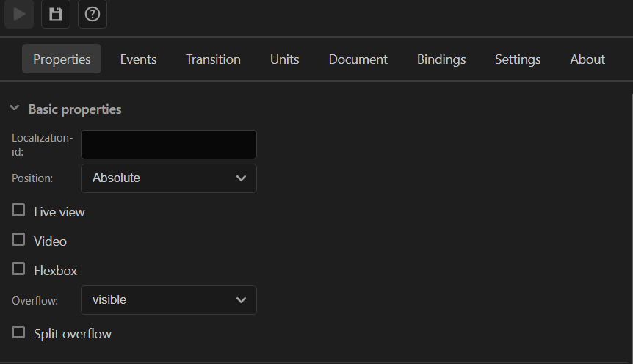Switch to the Settings tab
This screenshot has height=364, width=633.
pyautogui.click(x=518, y=59)
